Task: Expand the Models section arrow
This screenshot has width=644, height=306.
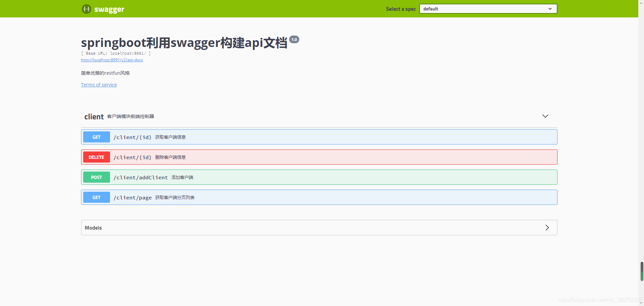Action: [x=547, y=228]
